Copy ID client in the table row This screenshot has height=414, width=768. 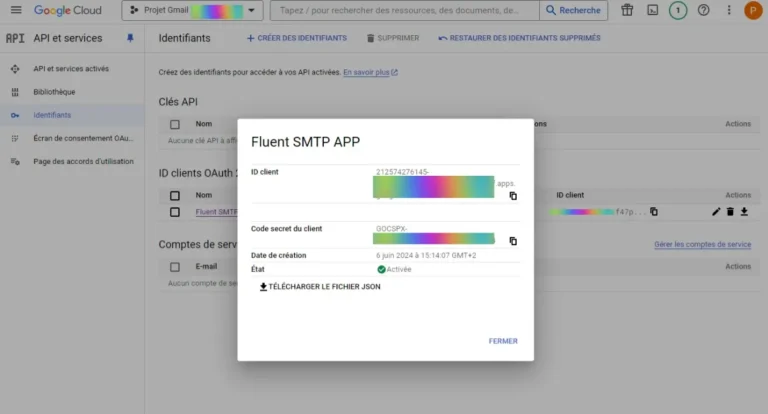click(x=654, y=212)
